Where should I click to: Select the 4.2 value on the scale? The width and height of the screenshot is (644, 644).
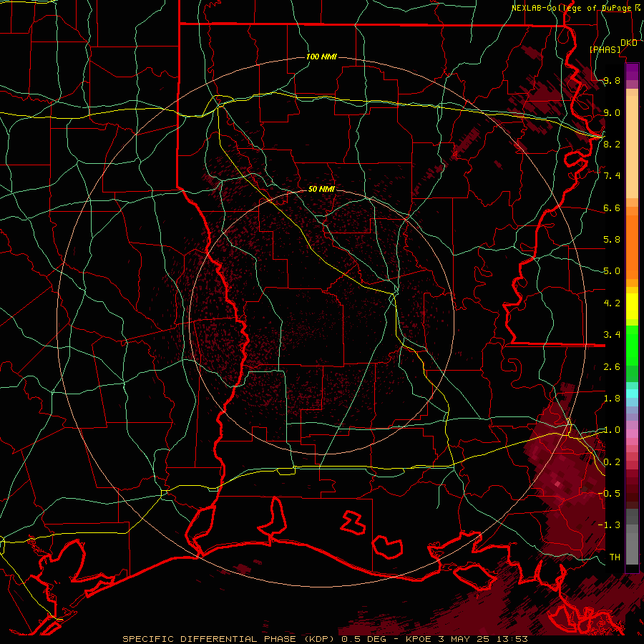pos(612,303)
